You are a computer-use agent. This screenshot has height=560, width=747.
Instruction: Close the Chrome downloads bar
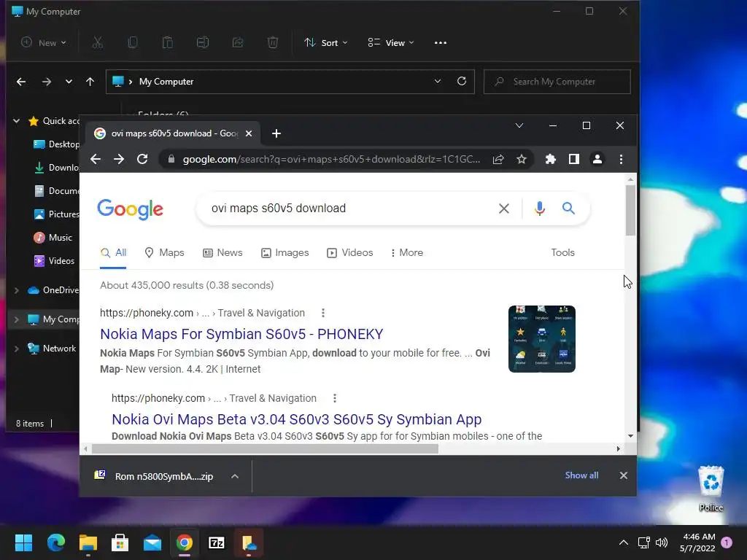[x=623, y=475]
